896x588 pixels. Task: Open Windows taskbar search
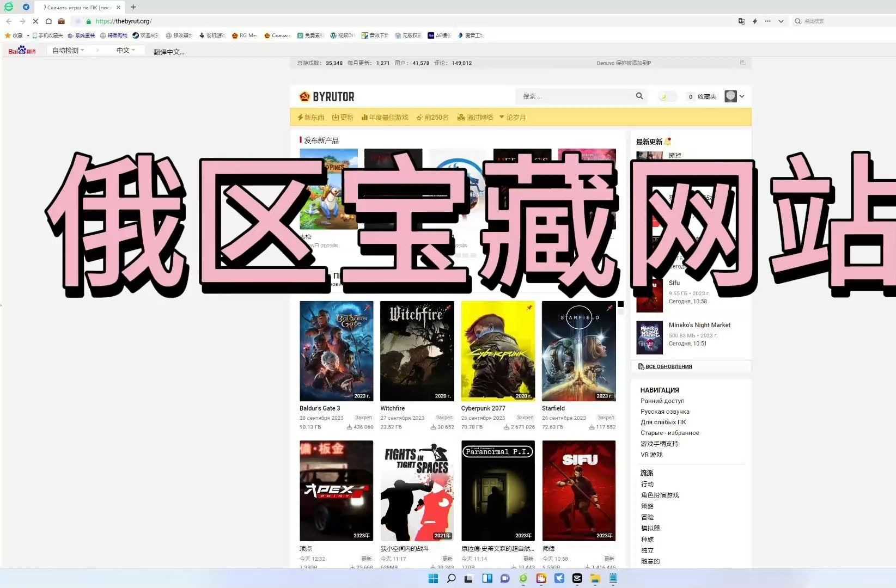(451, 578)
